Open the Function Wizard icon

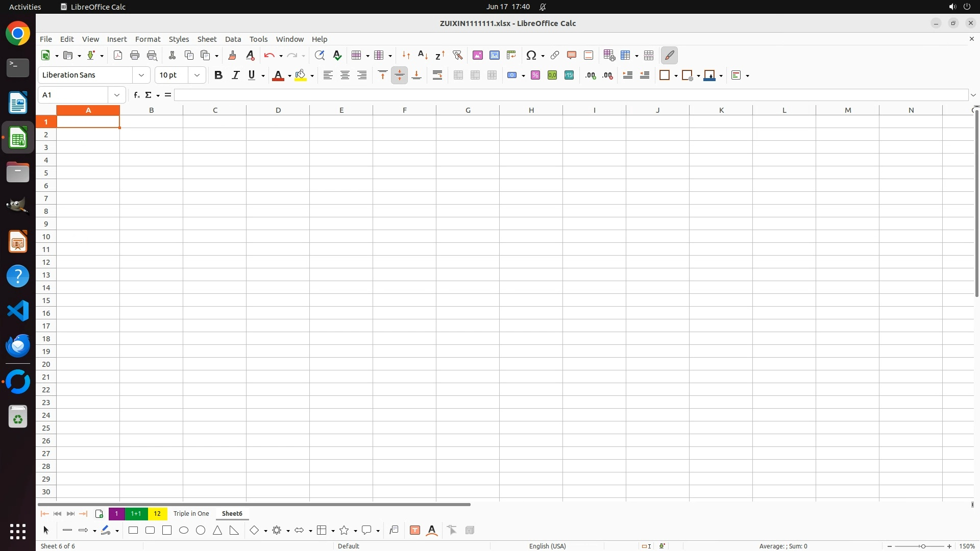[x=136, y=95]
